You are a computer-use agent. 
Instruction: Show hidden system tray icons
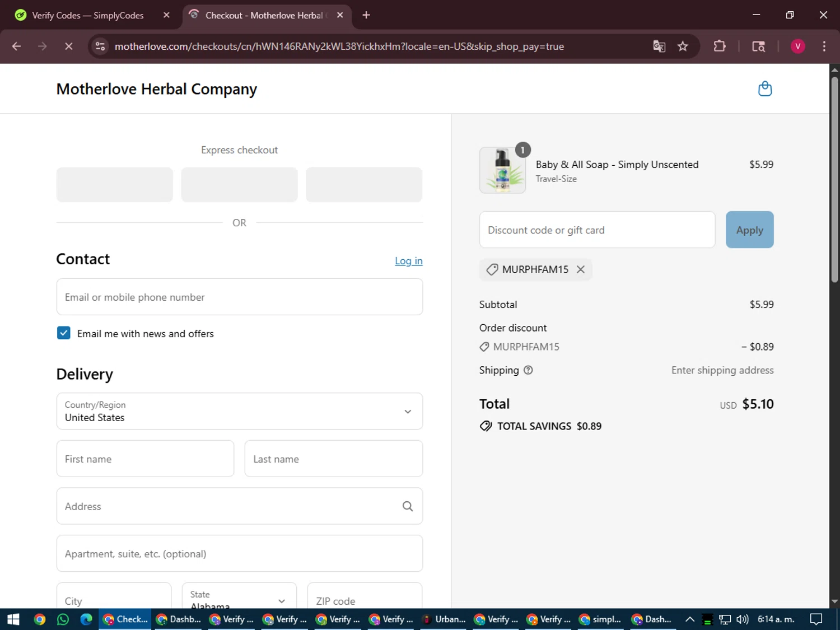coord(690,619)
